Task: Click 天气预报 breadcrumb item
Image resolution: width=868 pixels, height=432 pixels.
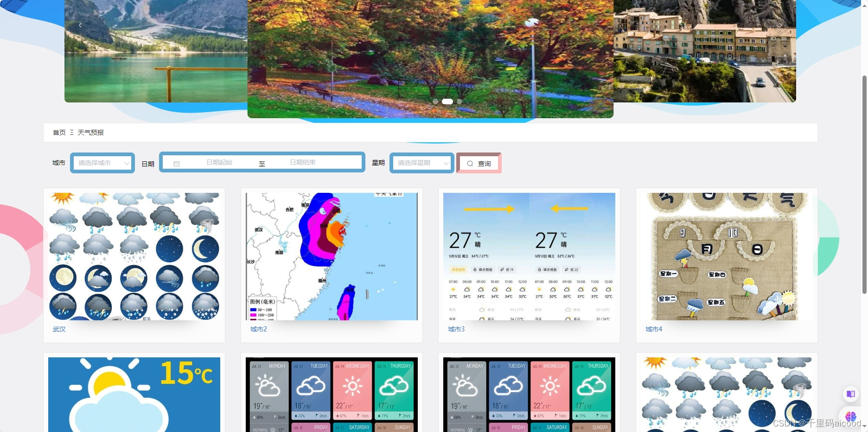Action: tap(91, 133)
